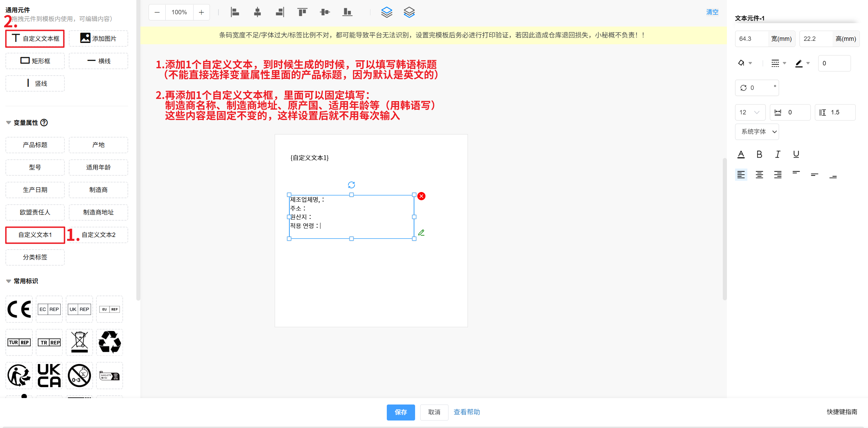This screenshot has height=428, width=868.
Task: Click the align bottom edges icon
Action: coord(347,12)
